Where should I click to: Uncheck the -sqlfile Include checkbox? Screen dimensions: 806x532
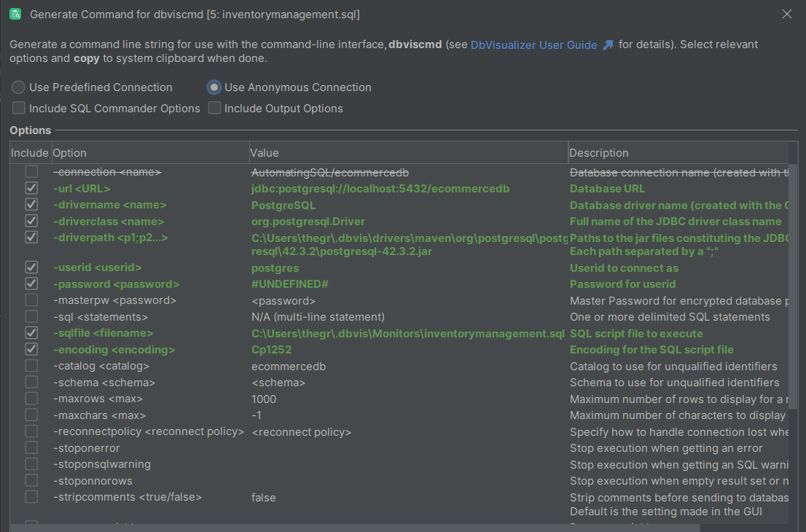[x=31, y=333]
